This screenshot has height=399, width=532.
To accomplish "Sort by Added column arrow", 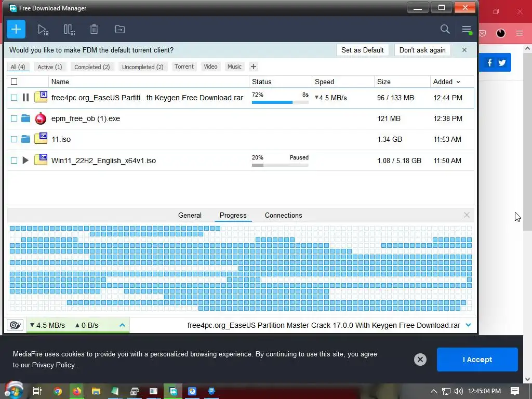I will click(x=458, y=82).
